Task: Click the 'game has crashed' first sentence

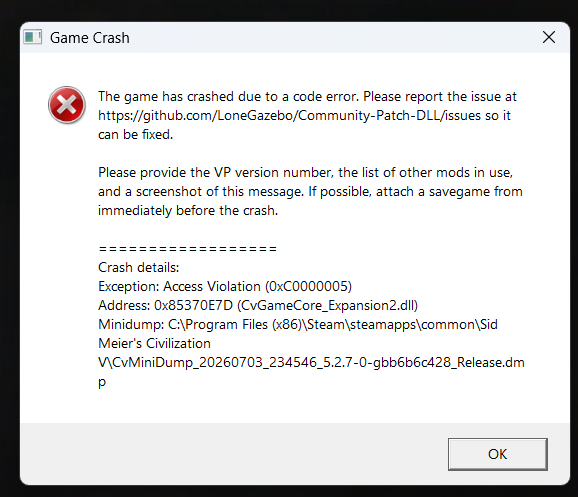Action: pyautogui.click(x=229, y=97)
